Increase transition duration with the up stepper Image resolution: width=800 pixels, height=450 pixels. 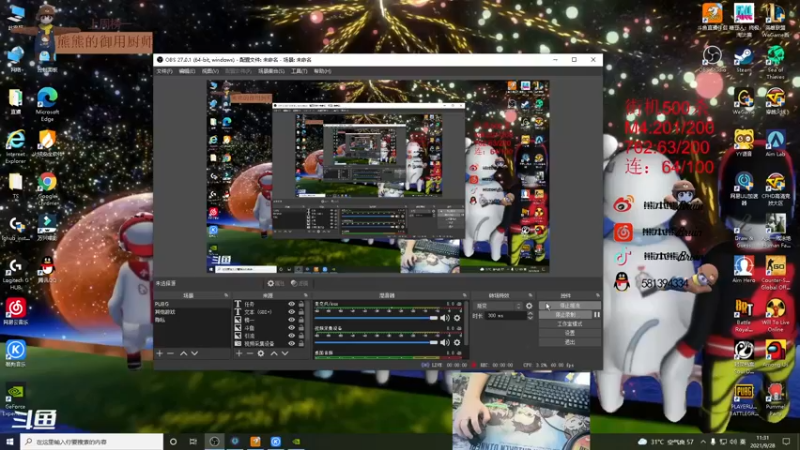pyautogui.click(x=530, y=314)
